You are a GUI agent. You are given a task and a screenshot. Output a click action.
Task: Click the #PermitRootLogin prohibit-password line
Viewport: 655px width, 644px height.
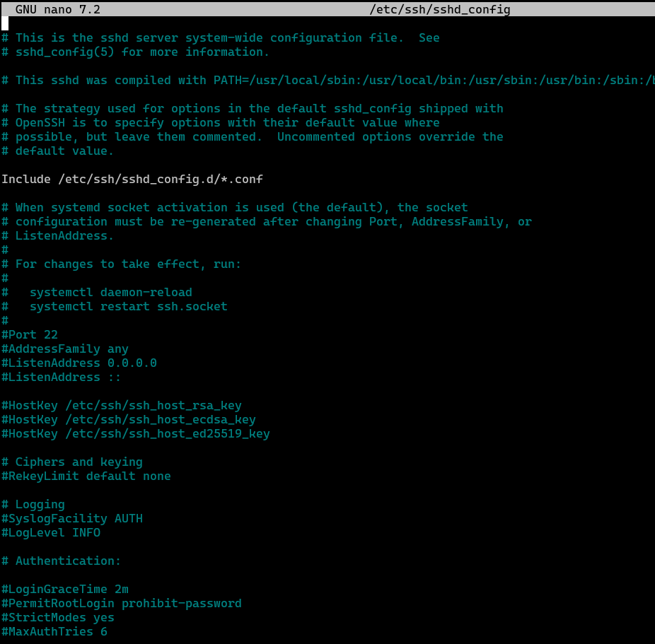coord(120,603)
